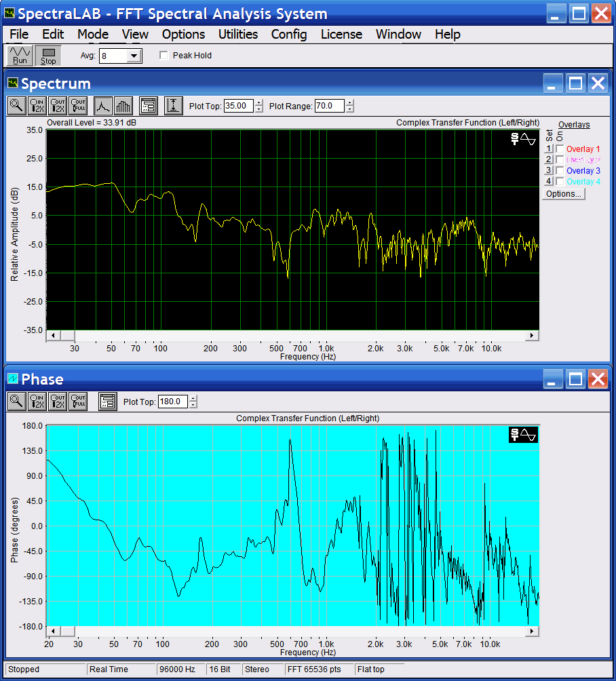Zoom out full on the Spectrum plot

pyautogui.click(x=78, y=106)
